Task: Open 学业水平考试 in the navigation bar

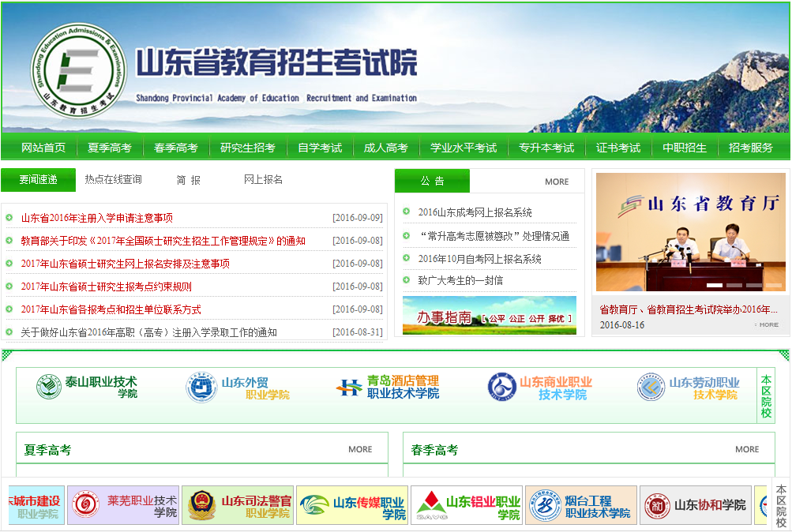Action: pos(464,148)
